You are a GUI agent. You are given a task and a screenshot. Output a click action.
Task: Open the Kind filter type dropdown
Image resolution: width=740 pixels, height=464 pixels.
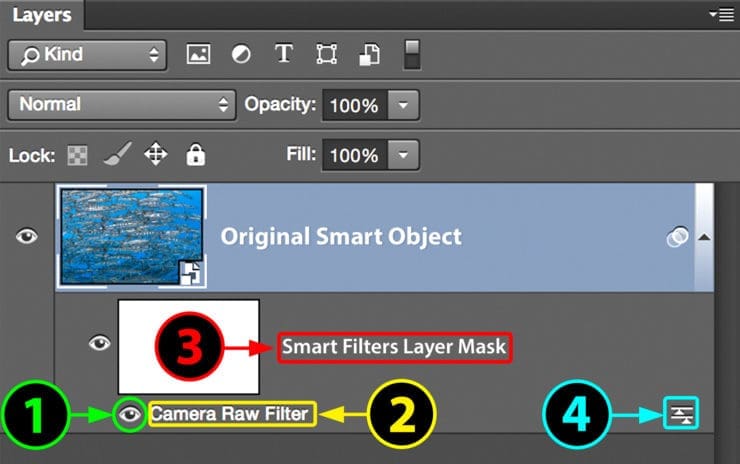click(x=87, y=55)
